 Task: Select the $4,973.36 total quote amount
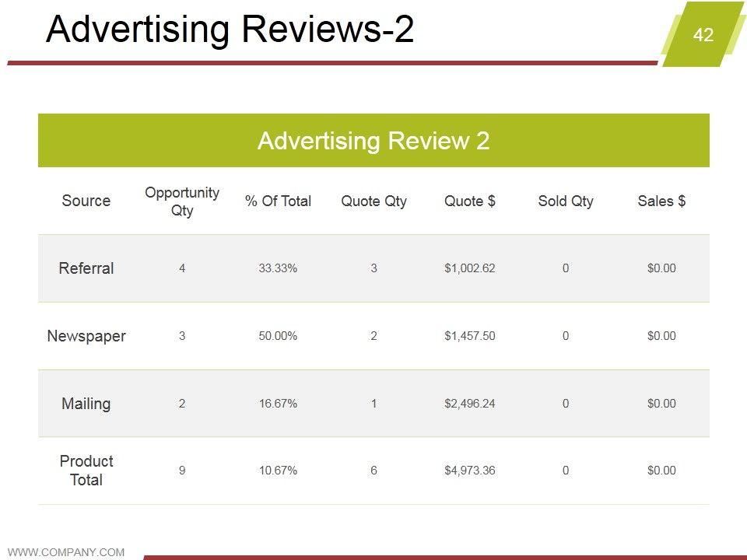coord(469,471)
